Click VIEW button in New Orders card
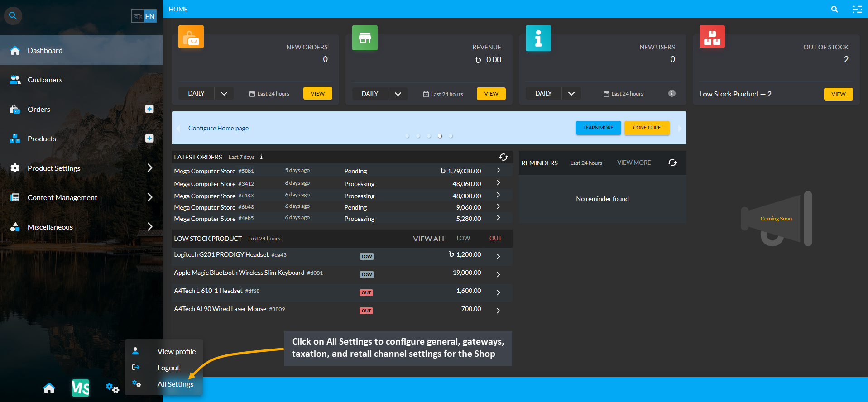Viewport: 868px width, 402px height. click(317, 93)
